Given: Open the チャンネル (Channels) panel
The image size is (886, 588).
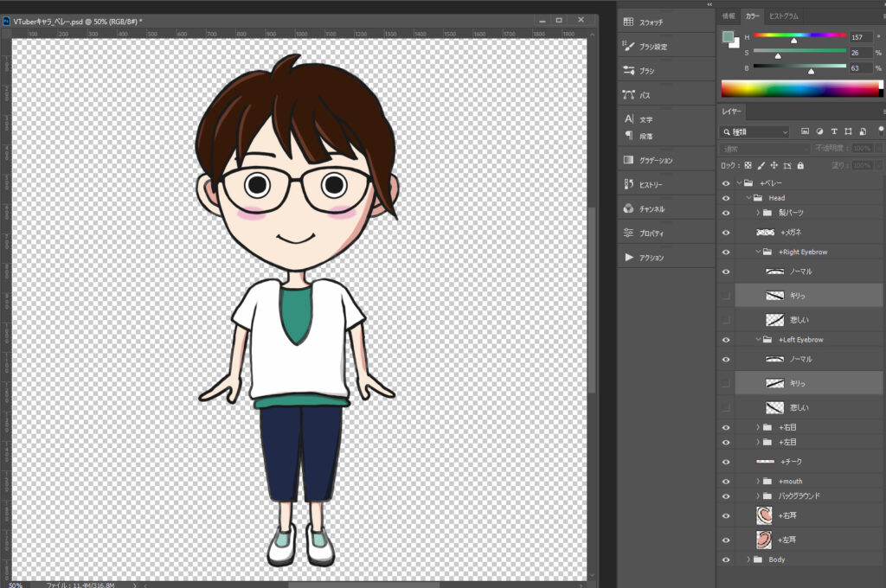Looking at the screenshot, I should [x=647, y=208].
